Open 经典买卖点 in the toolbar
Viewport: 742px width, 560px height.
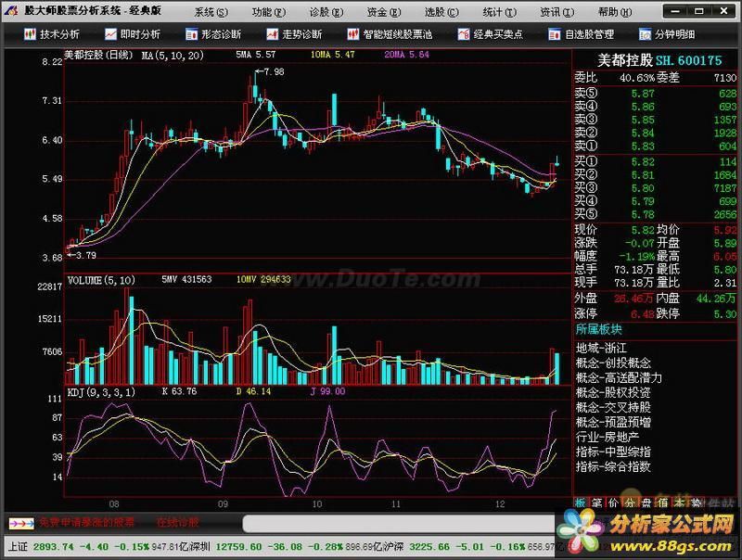[491, 34]
